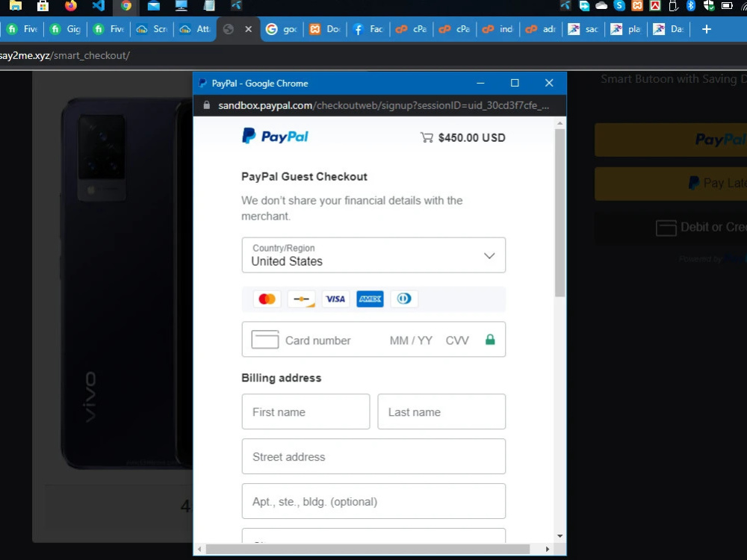Click the popup scroll down arrow
747x560 pixels.
[x=560, y=536]
